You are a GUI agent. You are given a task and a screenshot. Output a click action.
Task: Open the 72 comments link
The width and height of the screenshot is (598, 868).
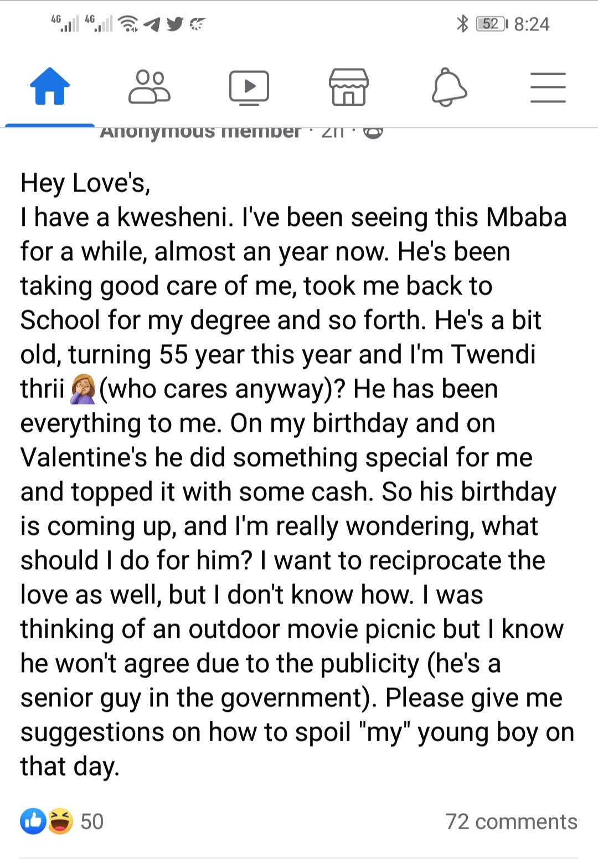pyautogui.click(x=511, y=821)
